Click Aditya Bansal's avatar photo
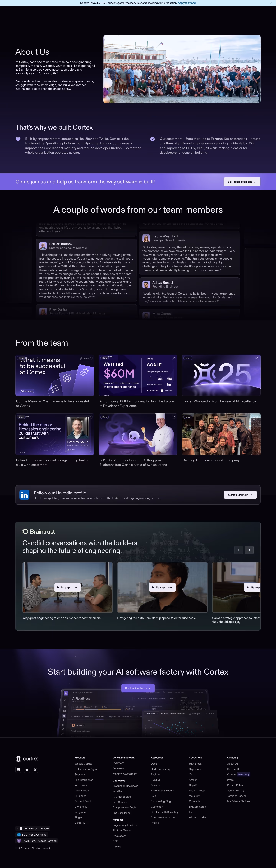 (x=146, y=285)
